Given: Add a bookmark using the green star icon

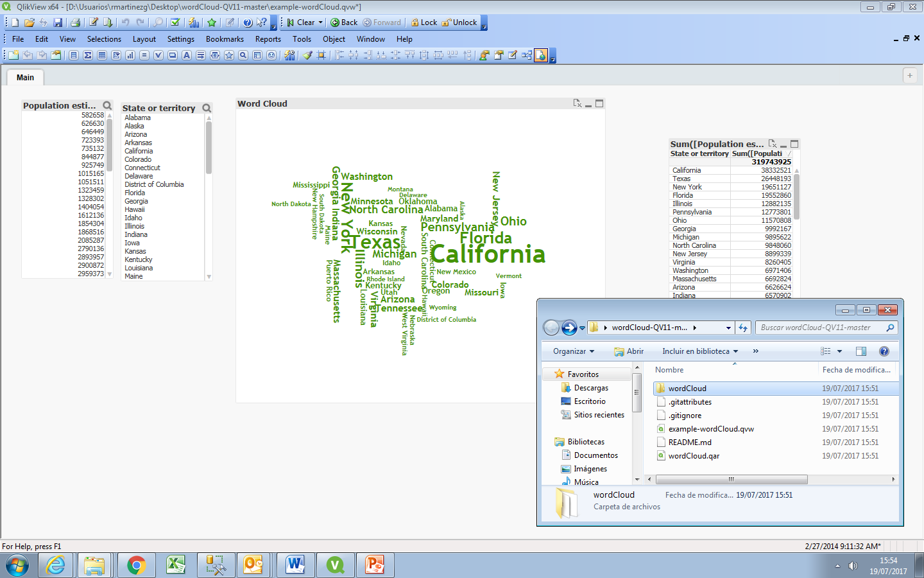Looking at the screenshot, I should [212, 22].
